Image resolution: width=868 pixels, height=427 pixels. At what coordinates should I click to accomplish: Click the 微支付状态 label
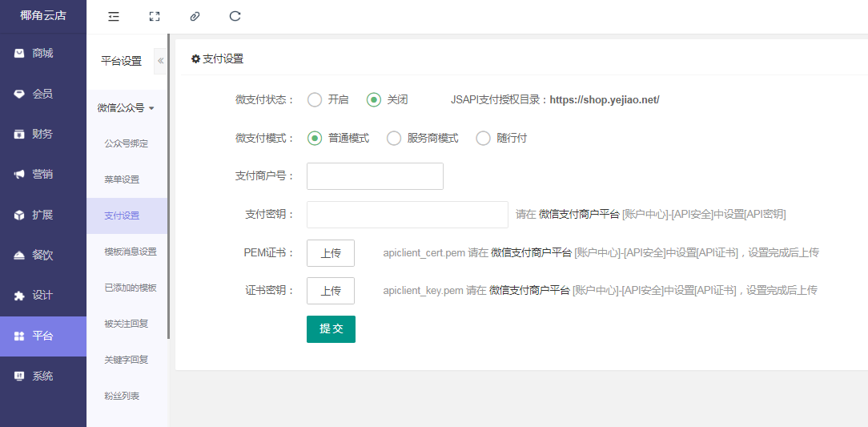264,100
